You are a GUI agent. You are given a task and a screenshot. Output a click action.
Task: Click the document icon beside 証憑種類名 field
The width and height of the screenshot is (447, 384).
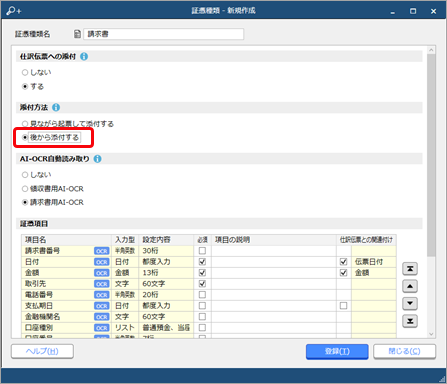77,34
